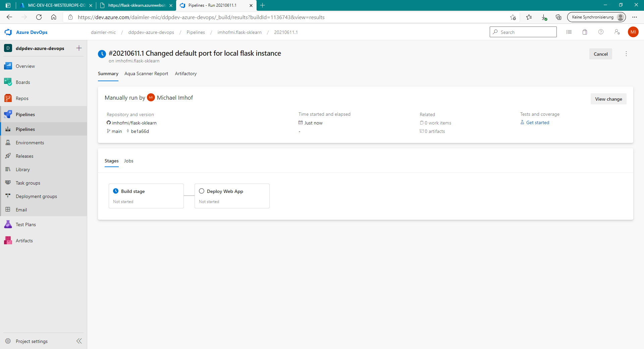This screenshot has height=349, width=644.
Task: Click the be1a66d commit link
Action: 140,131
